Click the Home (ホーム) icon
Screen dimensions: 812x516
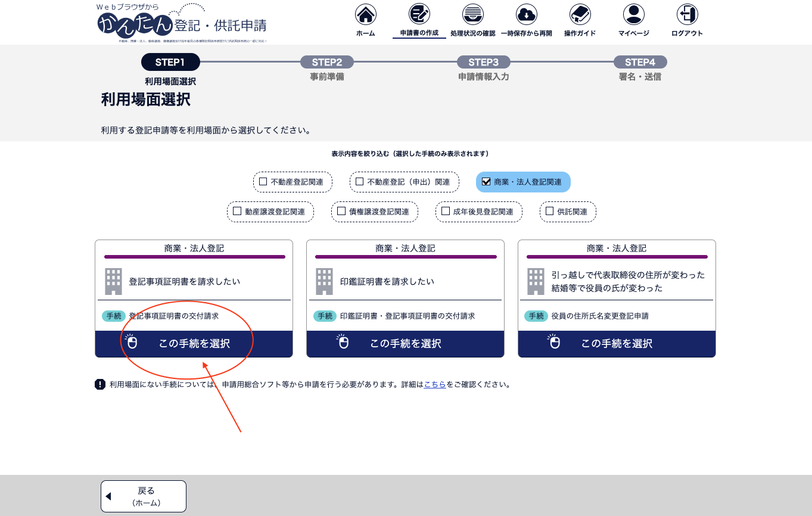coord(365,14)
